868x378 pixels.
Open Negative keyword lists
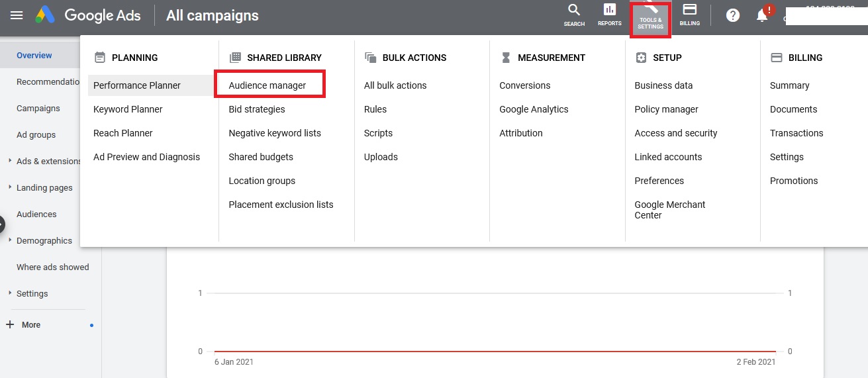coord(275,133)
